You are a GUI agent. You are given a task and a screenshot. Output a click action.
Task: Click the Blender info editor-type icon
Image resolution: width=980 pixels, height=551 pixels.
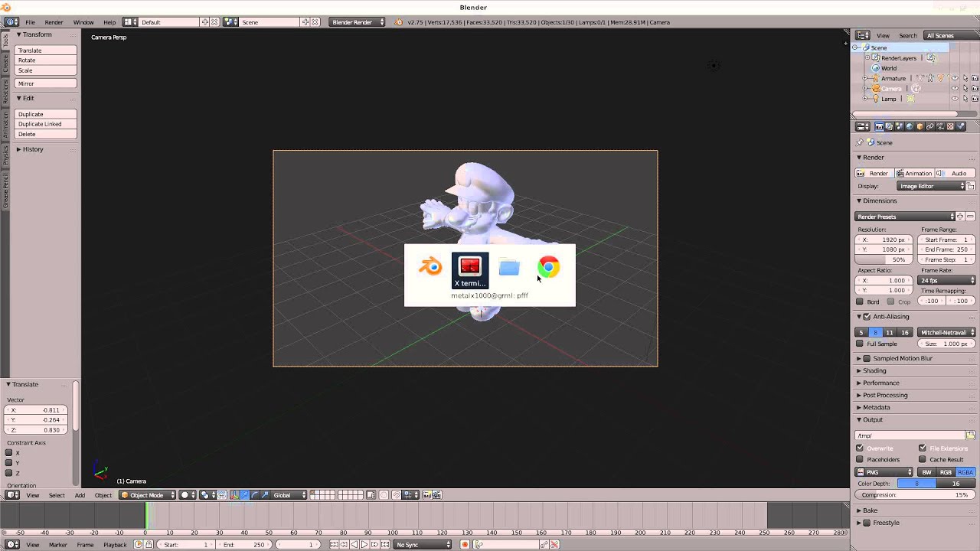click(x=11, y=22)
